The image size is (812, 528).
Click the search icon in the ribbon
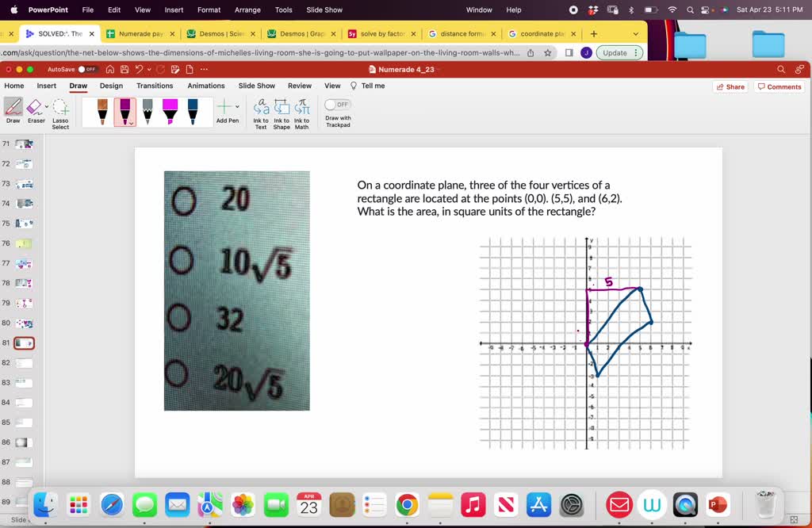(780, 69)
